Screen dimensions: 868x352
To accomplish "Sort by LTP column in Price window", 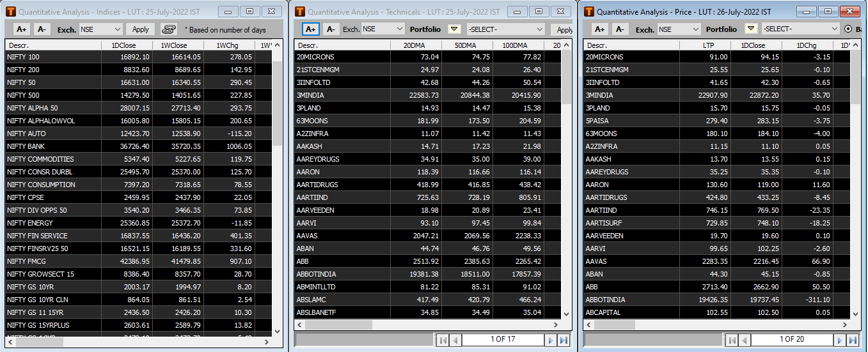I will coord(705,45).
